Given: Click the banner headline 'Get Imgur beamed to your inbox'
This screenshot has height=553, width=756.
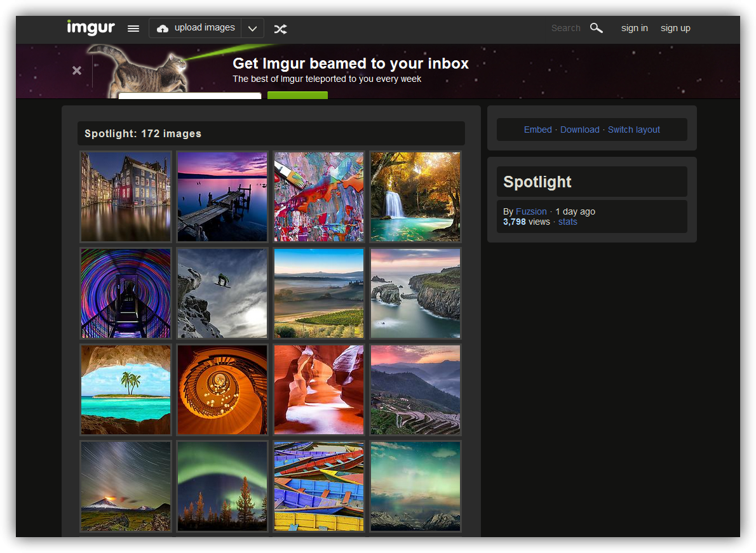Looking at the screenshot, I should (x=351, y=63).
